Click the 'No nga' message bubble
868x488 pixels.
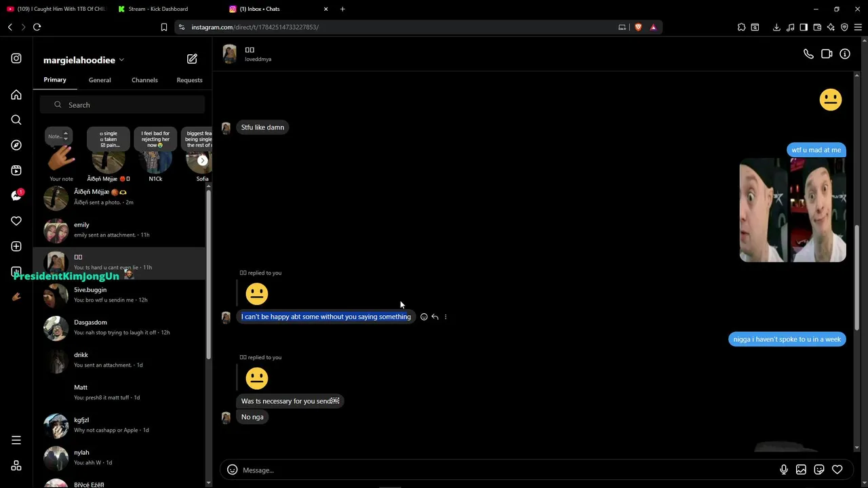tap(252, 417)
